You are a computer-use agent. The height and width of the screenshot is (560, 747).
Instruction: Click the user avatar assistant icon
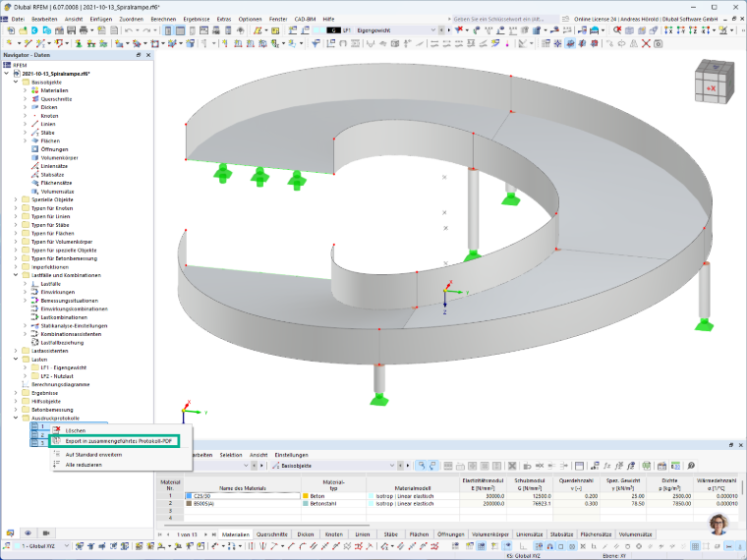(719, 525)
